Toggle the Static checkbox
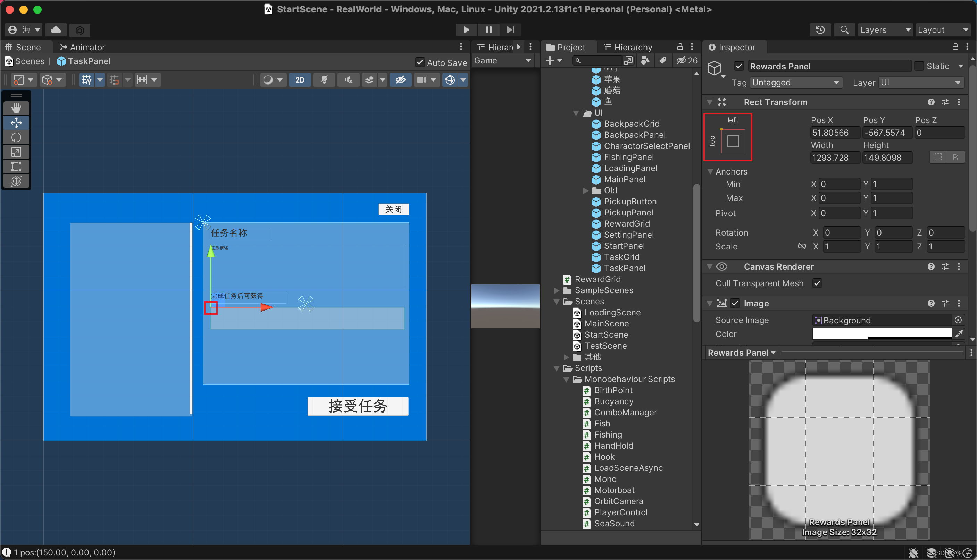 [919, 66]
